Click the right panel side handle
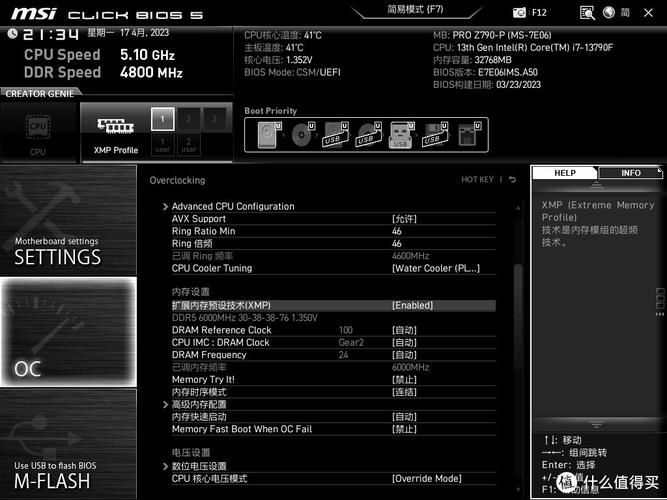 [x=660, y=301]
